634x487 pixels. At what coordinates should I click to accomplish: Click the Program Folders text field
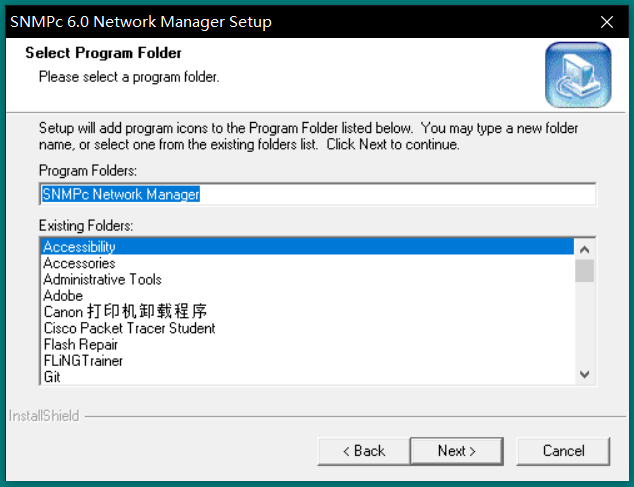click(317, 194)
